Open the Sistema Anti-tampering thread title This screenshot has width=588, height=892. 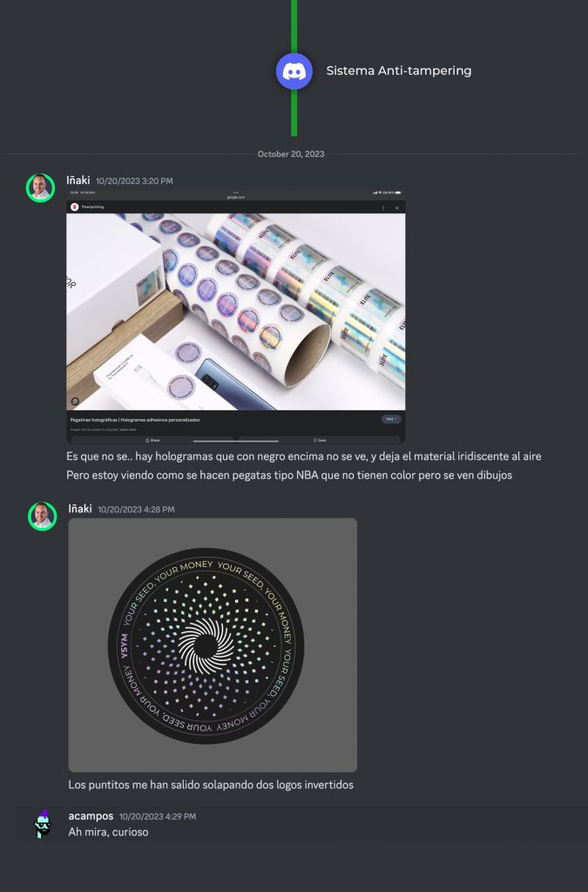[x=399, y=71]
